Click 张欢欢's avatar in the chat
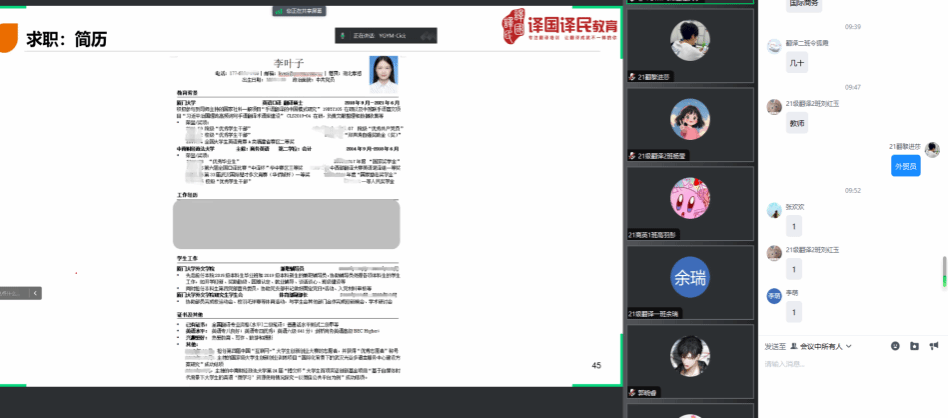This screenshot has width=948, height=418. [x=773, y=210]
